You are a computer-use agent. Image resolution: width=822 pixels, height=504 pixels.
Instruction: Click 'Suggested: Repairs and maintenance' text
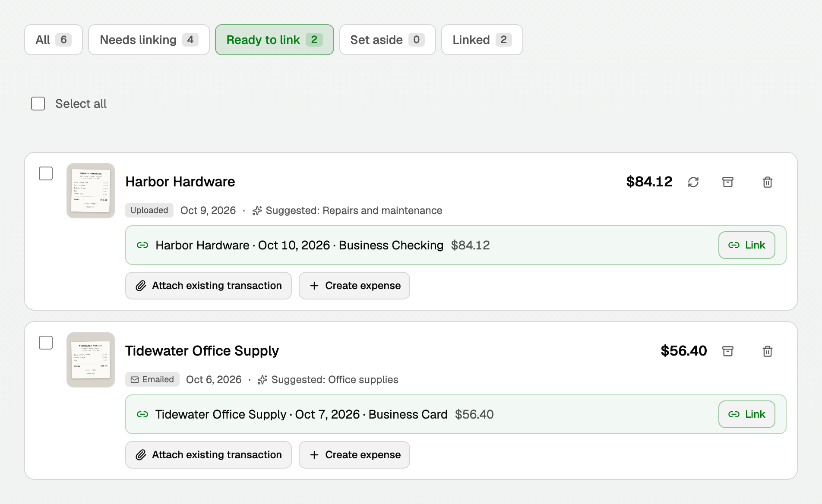click(x=354, y=211)
